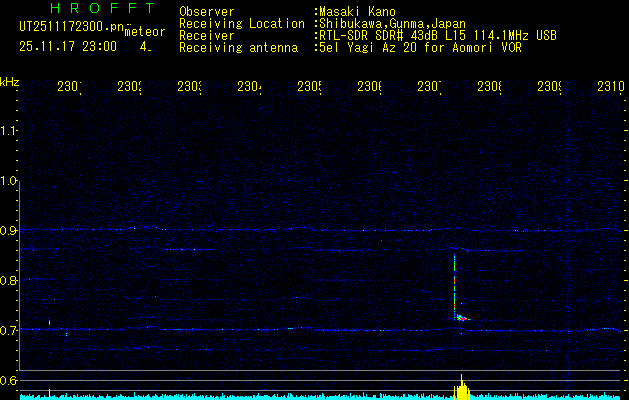Select the UT2511172300 file name label
Viewport: 629px width, 400px height.
68,27
